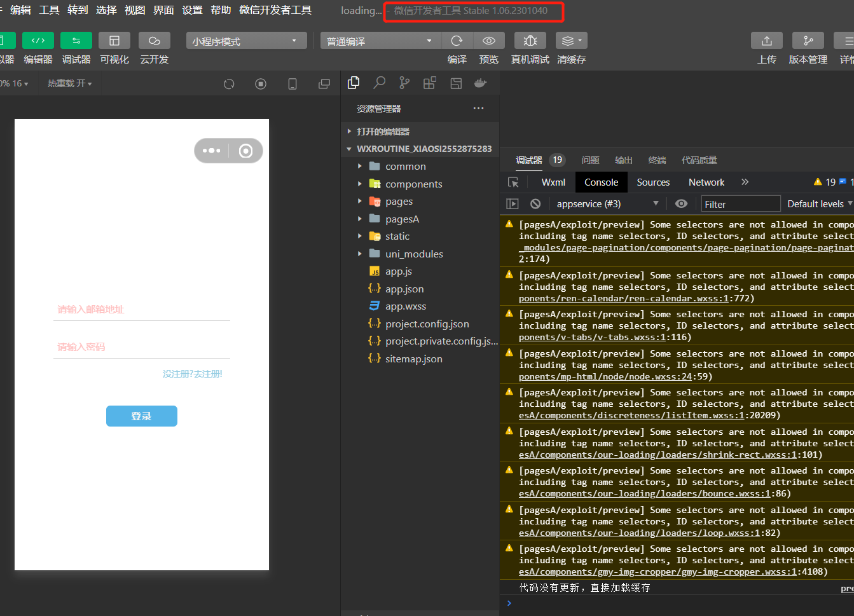Click the upload icon button
This screenshot has height=616, width=854.
[x=767, y=41]
